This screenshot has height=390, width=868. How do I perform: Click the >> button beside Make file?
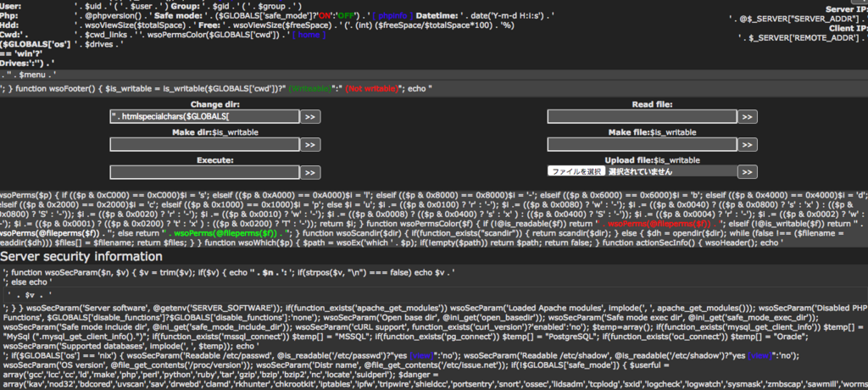[748, 145]
